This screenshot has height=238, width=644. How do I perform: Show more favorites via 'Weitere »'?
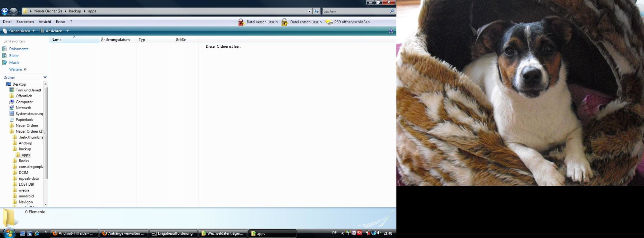[x=18, y=69]
